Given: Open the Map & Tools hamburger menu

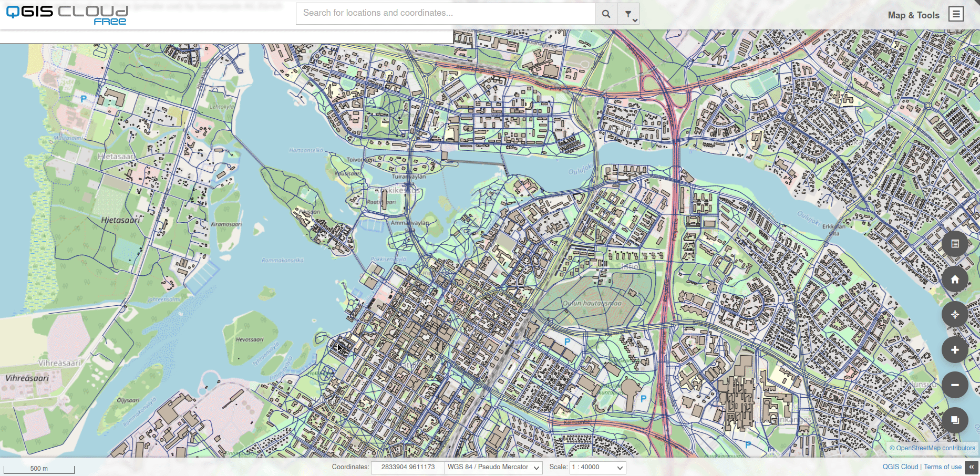Looking at the screenshot, I should 956,14.
